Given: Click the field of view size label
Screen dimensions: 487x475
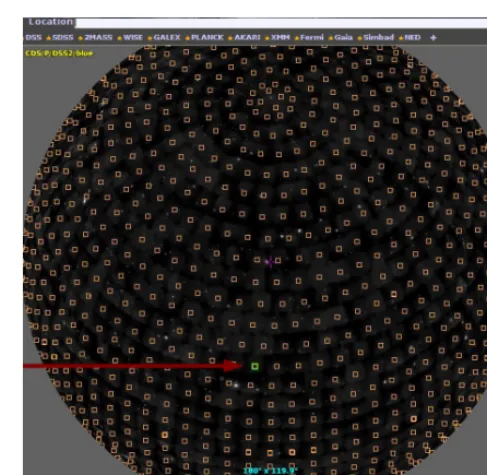Looking at the screenshot, I should [x=270, y=471].
